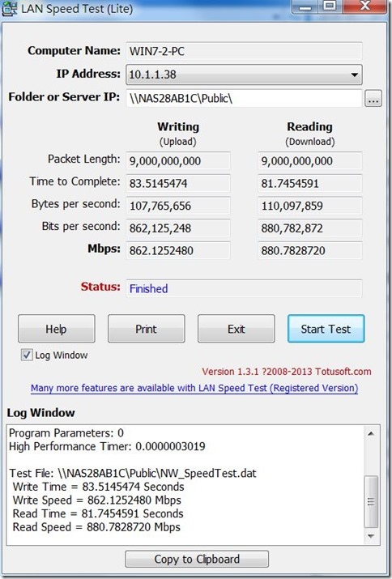The height and width of the screenshot is (579, 392).
Task: Click the High Performance Timer log line
Action: (x=107, y=446)
